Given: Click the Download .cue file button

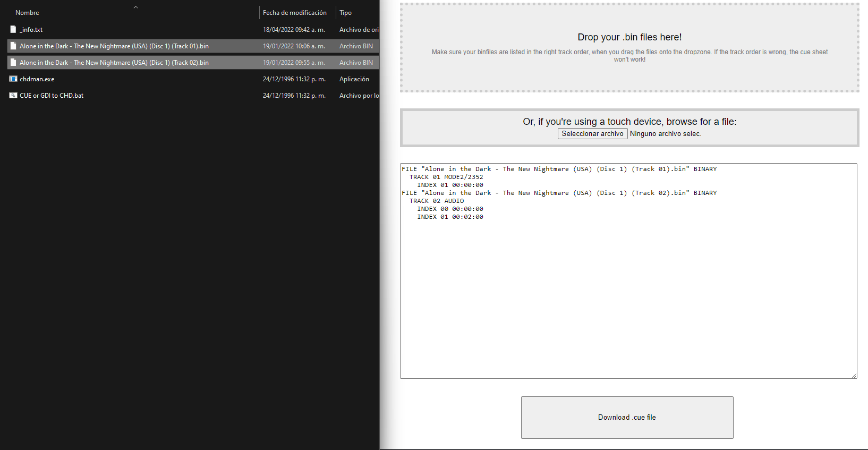Looking at the screenshot, I should coord(627,418).
